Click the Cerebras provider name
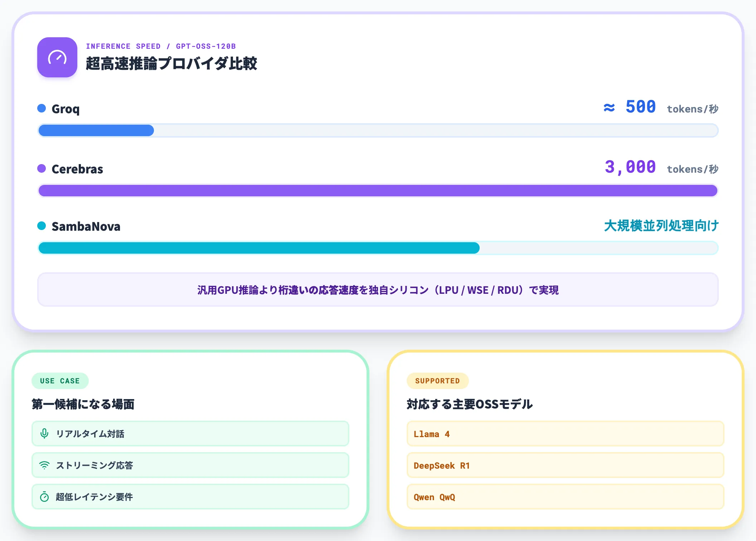 point(77,169)
